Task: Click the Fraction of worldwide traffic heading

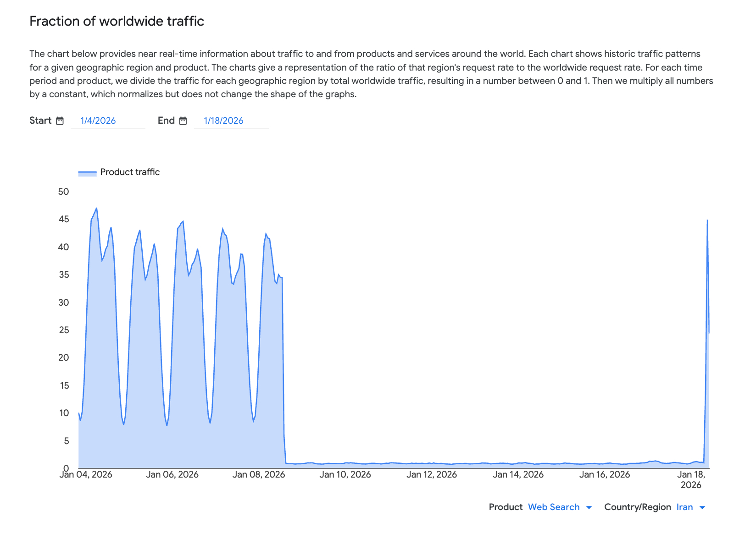Action: point(117,21)
